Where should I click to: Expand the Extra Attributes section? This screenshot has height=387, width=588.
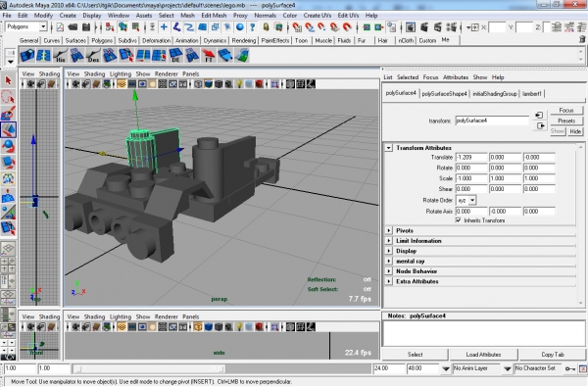click(x=389, y=281)
